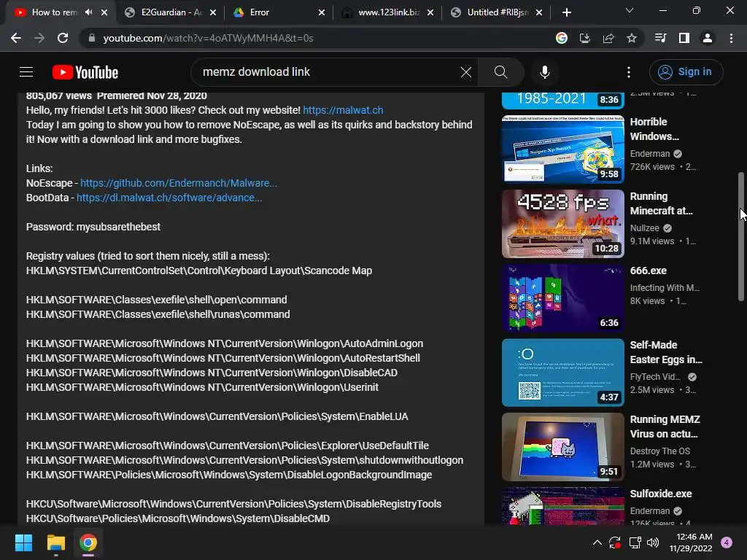
Task: Close the www.123link.biz tab
Action: (430, 12)
